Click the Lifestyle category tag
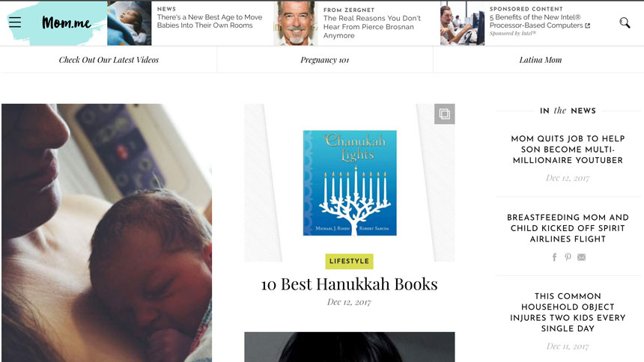Viewport: 644px width, 362px height. (349, 261)
